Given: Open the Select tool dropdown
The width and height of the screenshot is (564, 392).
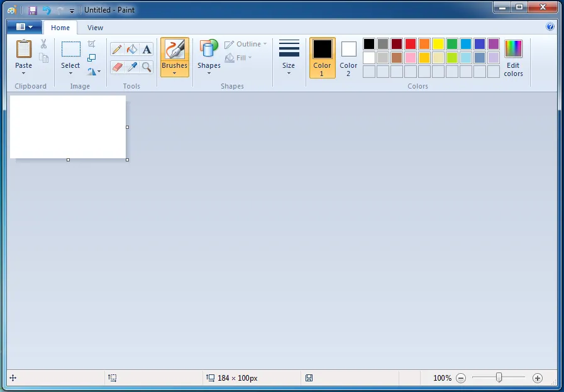Looking at the screenshot, I should pyautogui.click(x=70, y=69).
